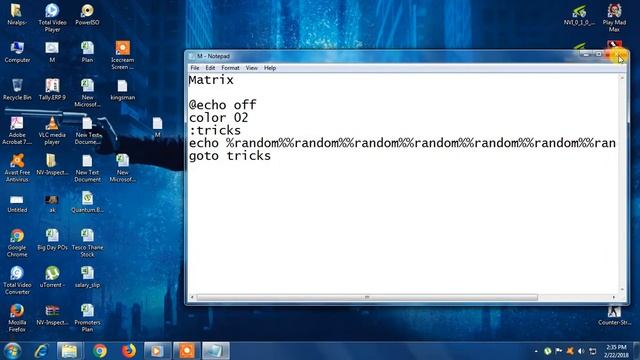Viewport: 640px width, 360px height.
Task: Place cursor on the "@echo off" line
Action: click(x=222, y=105)
